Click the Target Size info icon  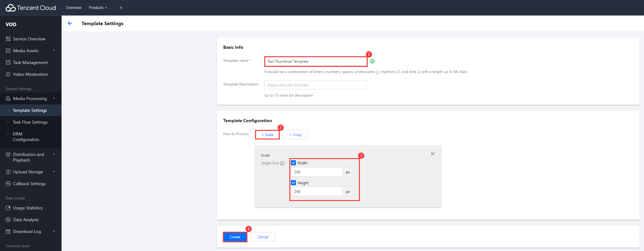pyautogui.click(x=282, y=163)
